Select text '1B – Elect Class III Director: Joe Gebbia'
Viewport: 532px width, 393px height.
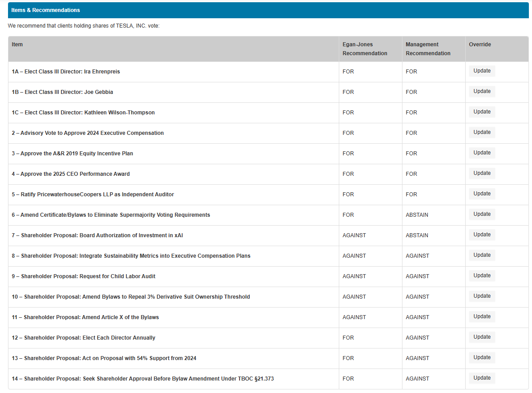(62, 92)
